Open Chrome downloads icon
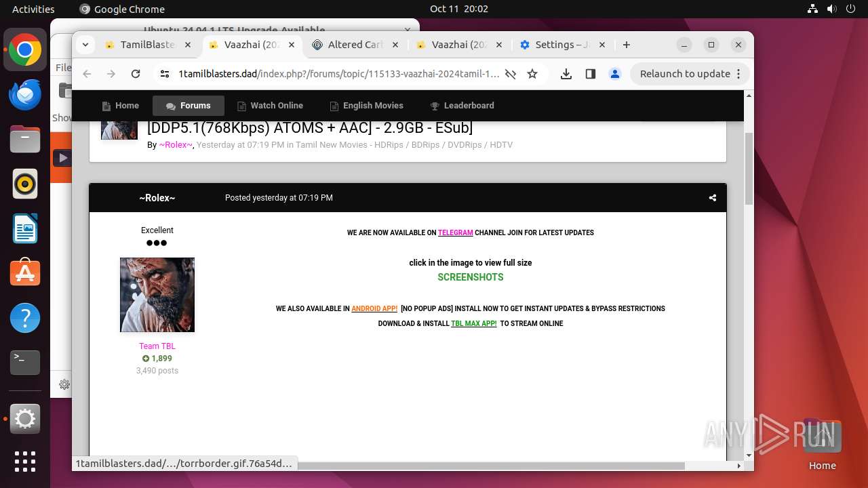The image size is (868, 488). [566, 74]
